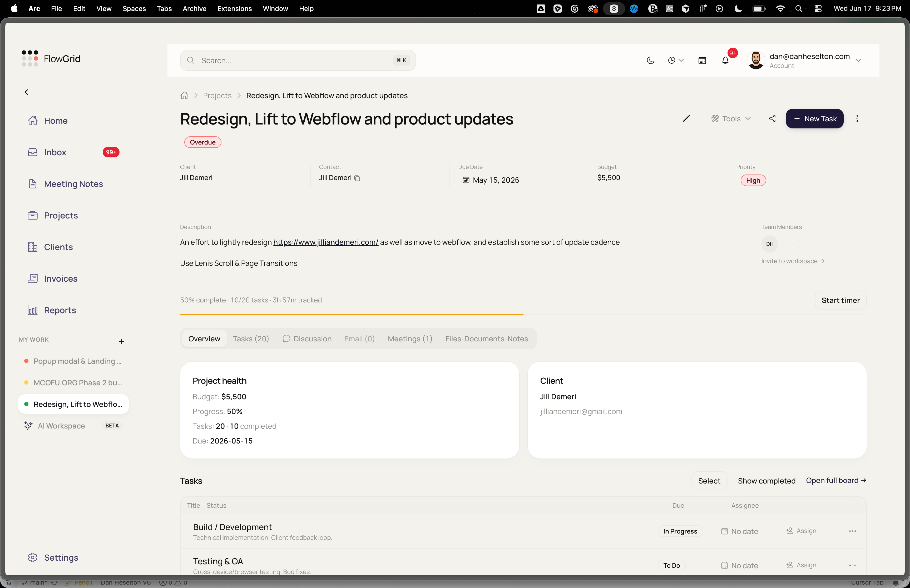The image size is (910, 588).
Task: Toggle dark mode with the moon icon
Action: pos(650,60)
